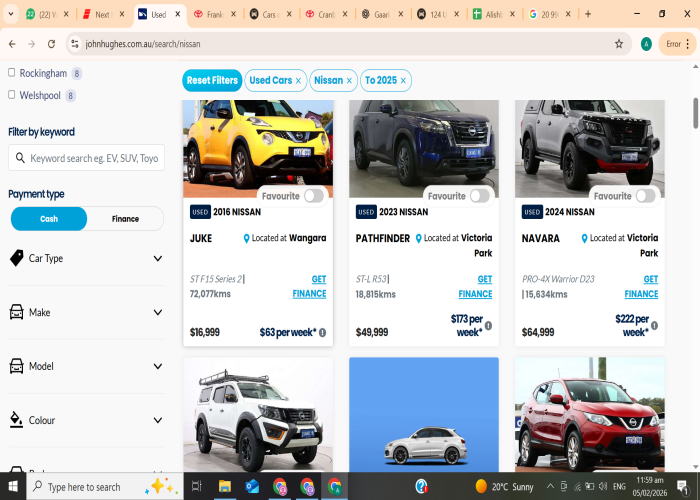Switch to the Google 20 99 tab
The width and height of the screenshot is (700, 500).
tap(549, 14)
